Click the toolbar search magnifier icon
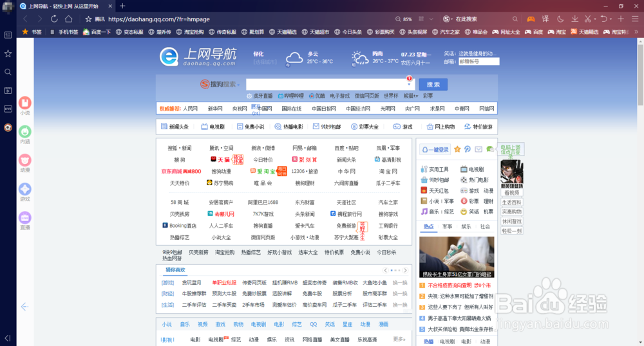Screen dimensions: 644x346 [515, 19]
